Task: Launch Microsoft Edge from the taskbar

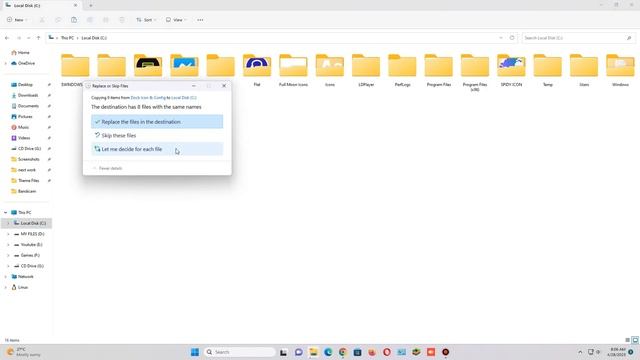Action: pyautogui.click(x=328, y=352)
